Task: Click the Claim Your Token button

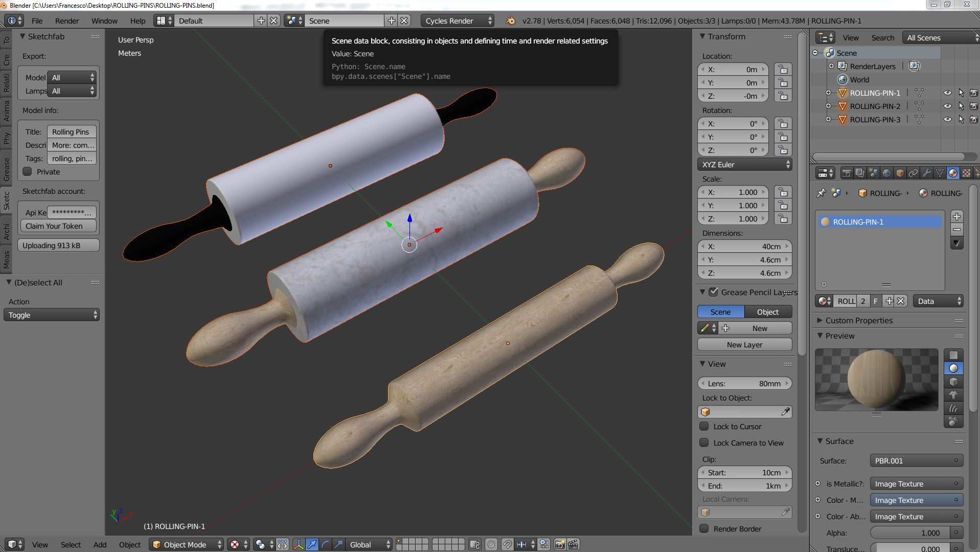Action: (58, 226)
